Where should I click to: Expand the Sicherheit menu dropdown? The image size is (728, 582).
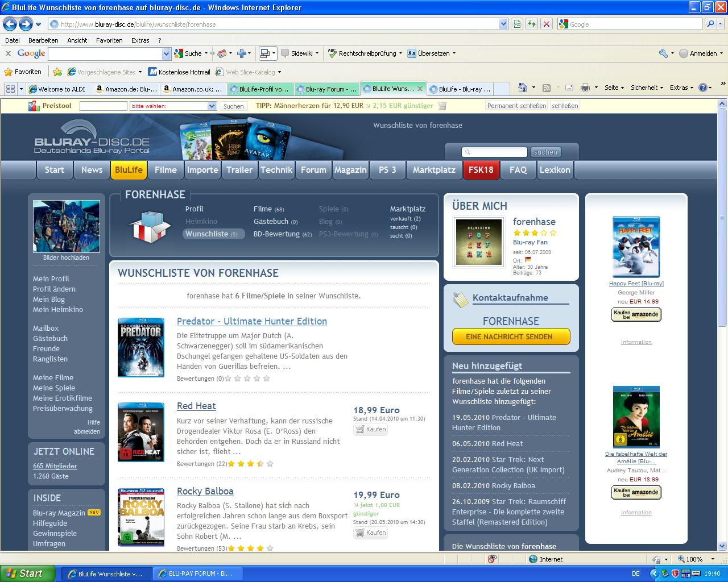coord(647,88)
